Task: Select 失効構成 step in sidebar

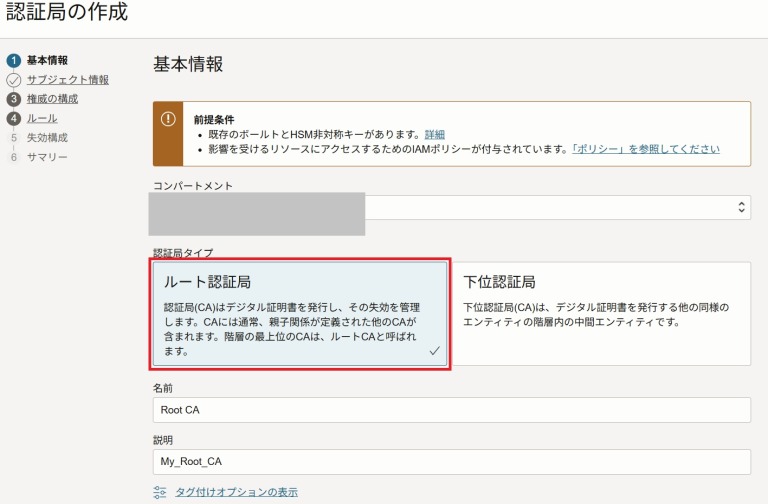Action: coord(47,138)
